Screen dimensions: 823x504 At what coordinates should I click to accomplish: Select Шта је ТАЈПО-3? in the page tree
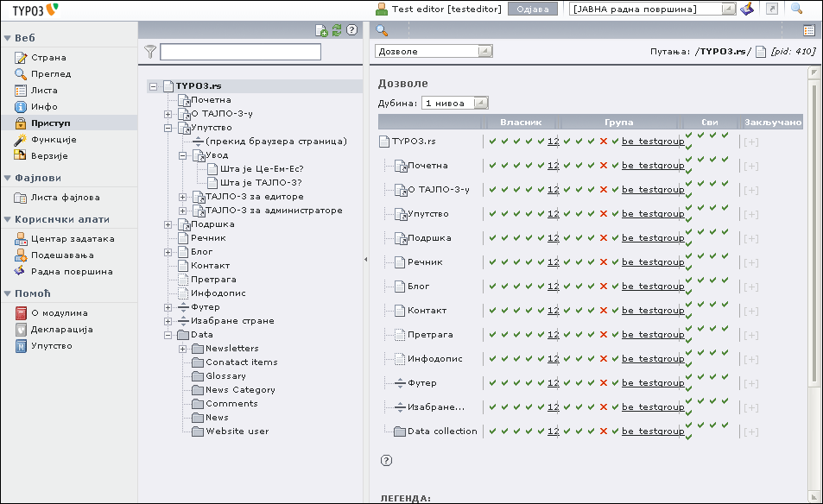(261, 182)
